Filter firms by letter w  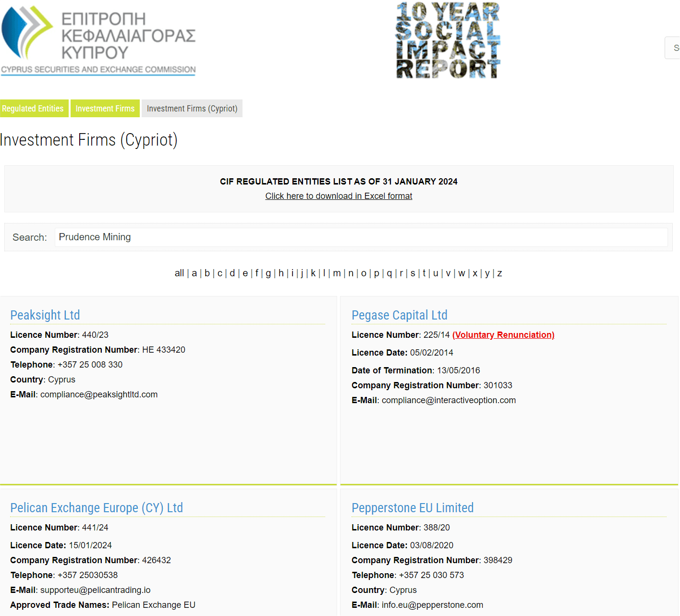[x=461, y=273]
